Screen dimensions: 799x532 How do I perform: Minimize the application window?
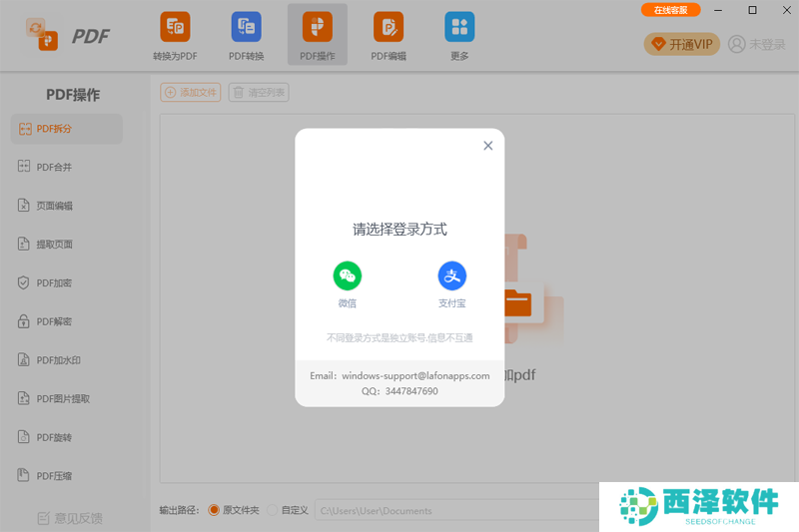coord(718,10)
